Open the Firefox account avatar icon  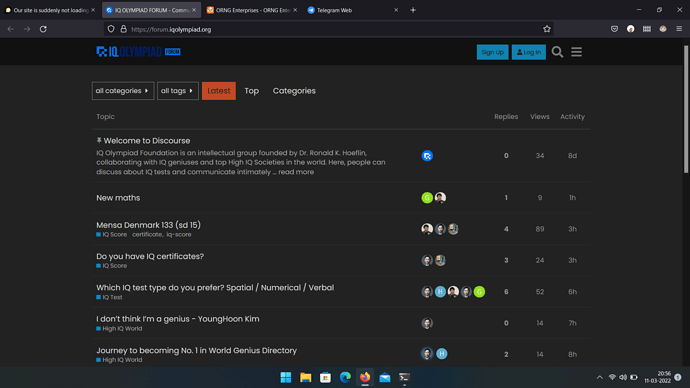tap(631, 29)
